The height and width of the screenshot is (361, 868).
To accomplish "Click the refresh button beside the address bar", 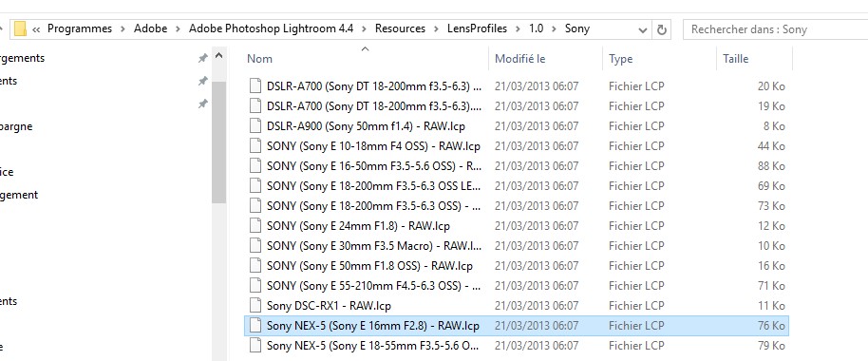I will pyautogui.click(x=662, y=29).
